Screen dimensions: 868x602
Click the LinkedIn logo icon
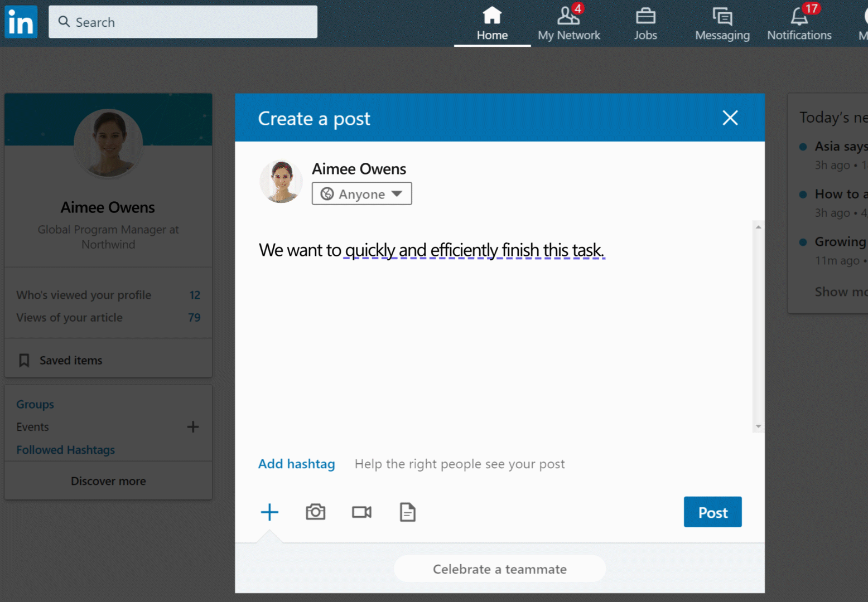click(21, 22)
